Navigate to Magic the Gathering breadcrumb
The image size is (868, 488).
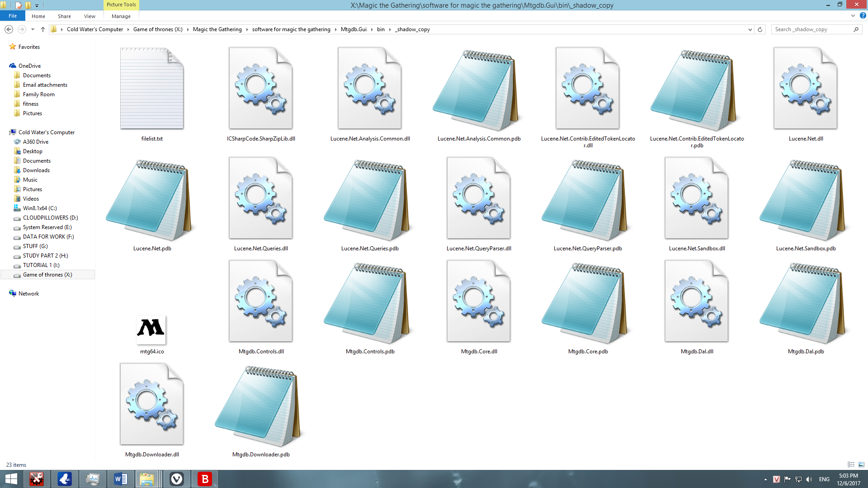217,29
